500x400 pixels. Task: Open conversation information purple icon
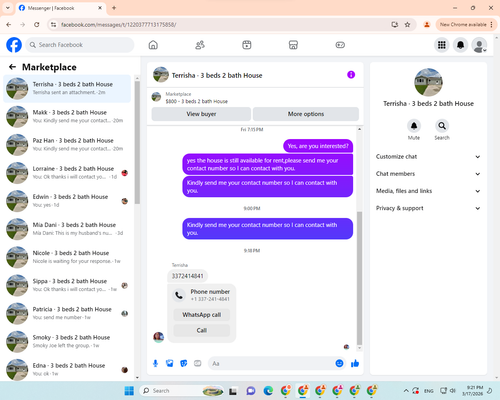tap(351, 75)
